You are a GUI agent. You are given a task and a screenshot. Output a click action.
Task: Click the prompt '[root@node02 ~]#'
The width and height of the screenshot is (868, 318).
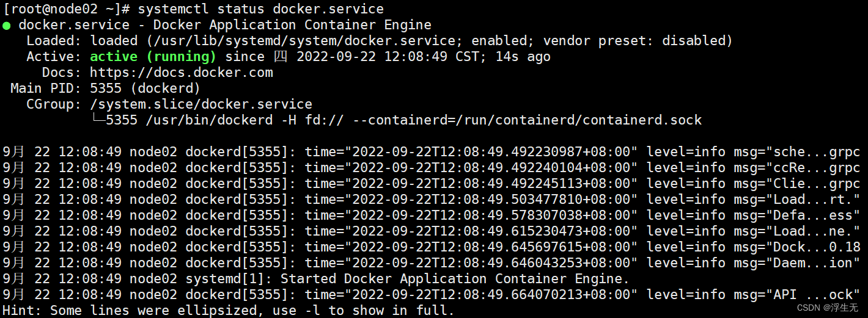point(67,9)
